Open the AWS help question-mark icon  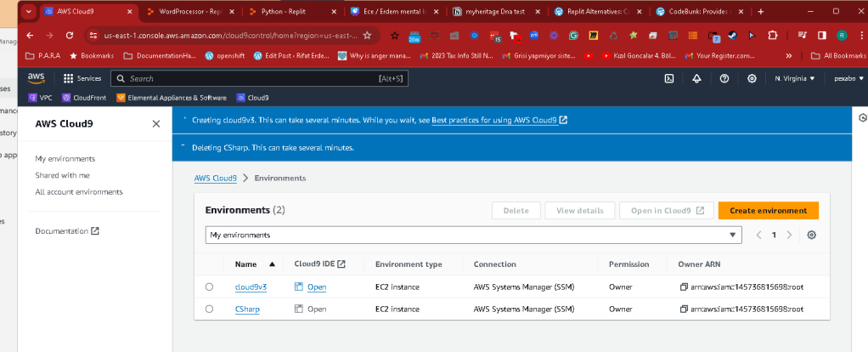724,79
